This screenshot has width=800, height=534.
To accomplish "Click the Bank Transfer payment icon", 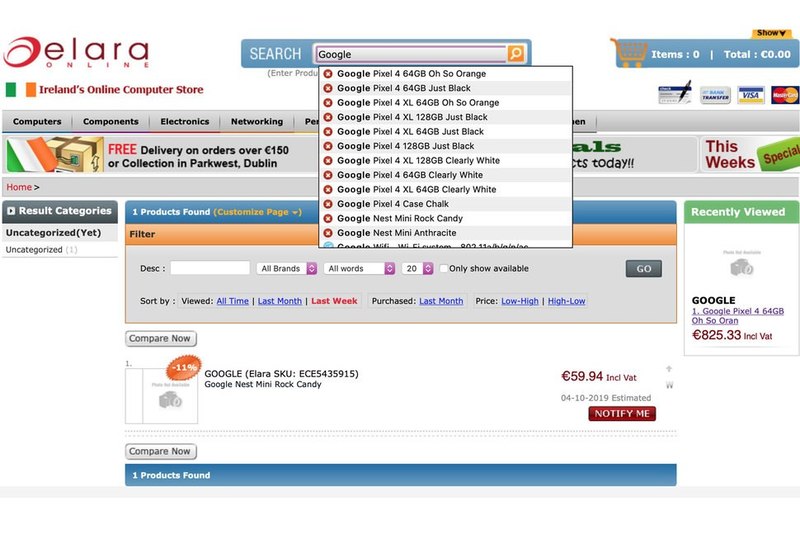I will [x=715, y=95].
